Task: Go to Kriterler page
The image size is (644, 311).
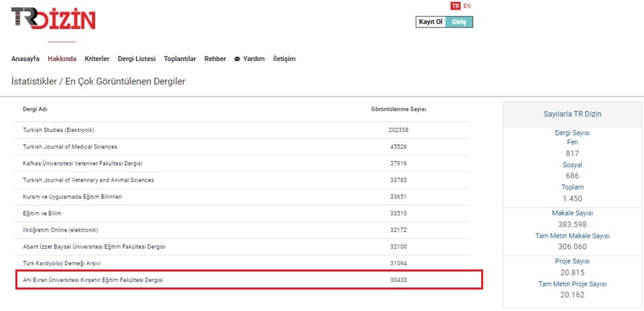Action: coord(97,59)
